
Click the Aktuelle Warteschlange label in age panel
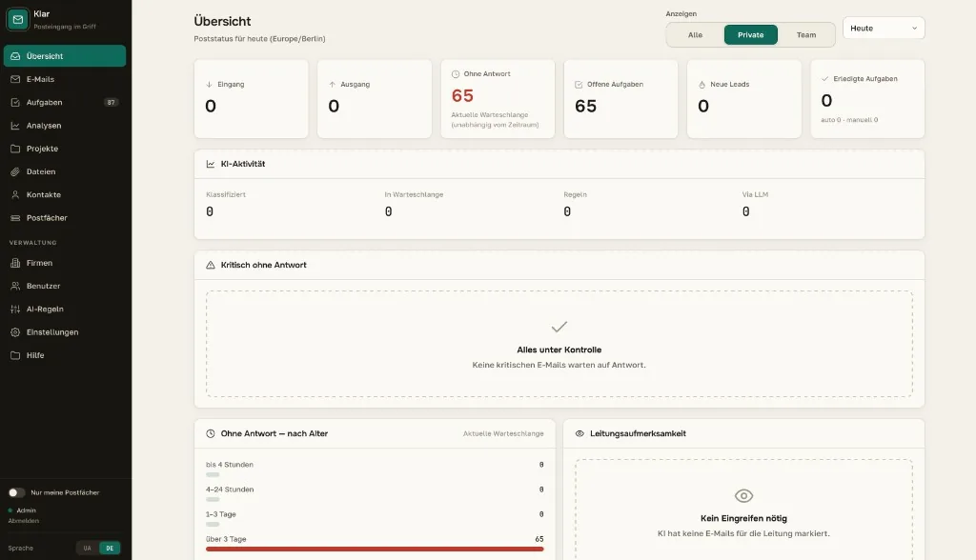click(503, 433)
